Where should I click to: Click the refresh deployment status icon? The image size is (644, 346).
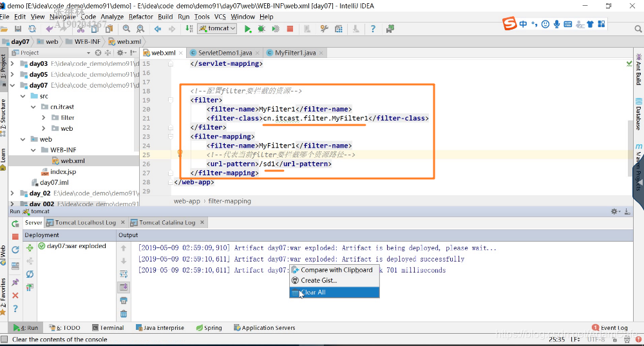coord(30,274)
